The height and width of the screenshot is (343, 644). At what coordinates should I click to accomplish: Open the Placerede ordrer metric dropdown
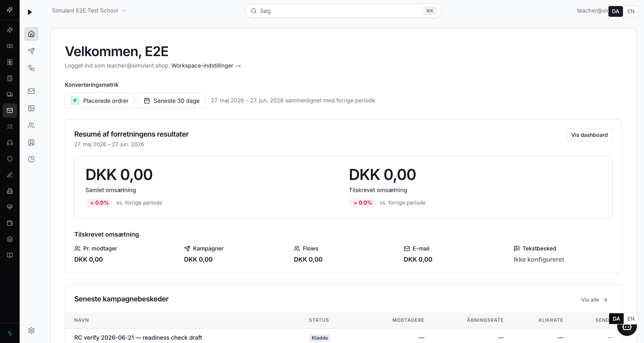click(x=100, y=100)
